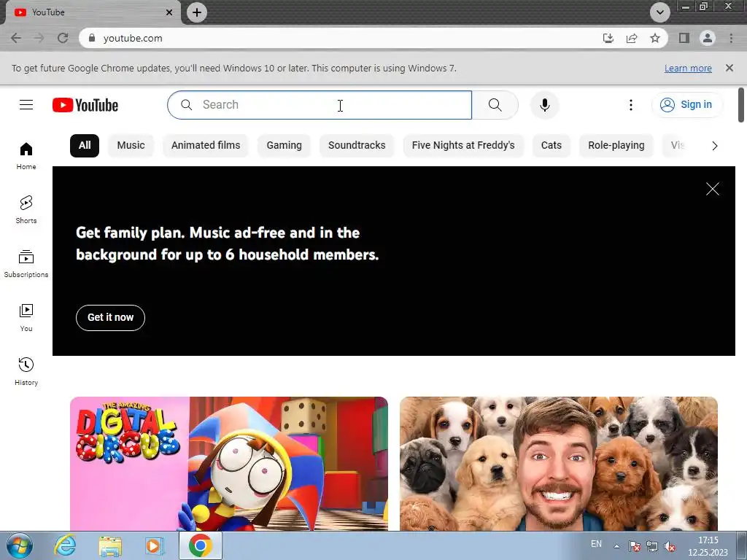Click the Chrome taskbar icon

(200, 545)
